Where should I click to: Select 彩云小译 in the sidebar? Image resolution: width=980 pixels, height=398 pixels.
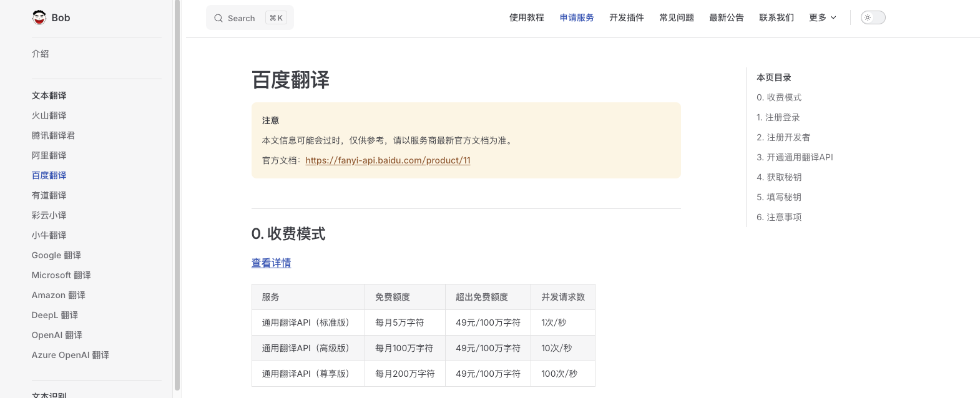(49, 215)
